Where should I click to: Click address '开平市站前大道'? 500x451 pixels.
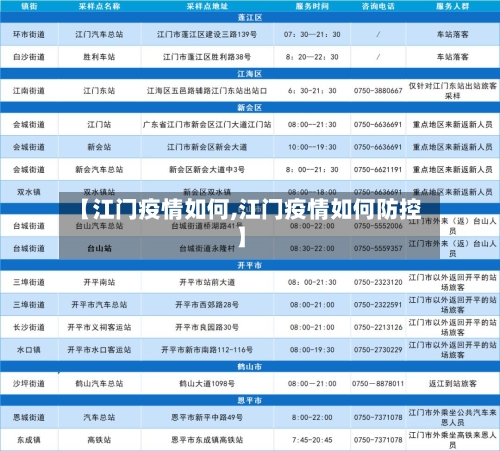point(207,282)
